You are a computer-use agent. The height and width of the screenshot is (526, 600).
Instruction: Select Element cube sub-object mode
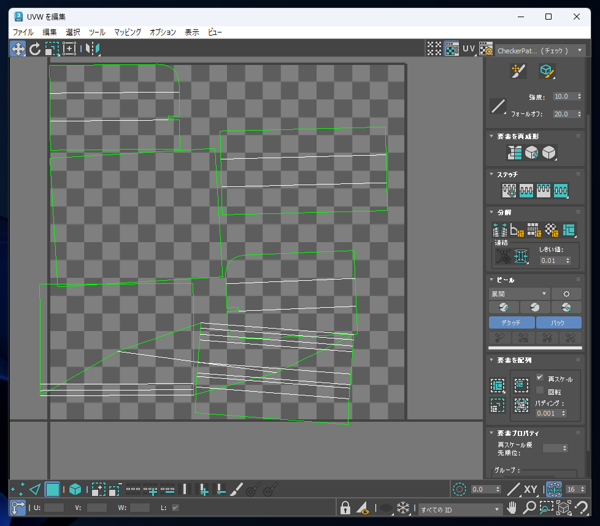[75, 489]
